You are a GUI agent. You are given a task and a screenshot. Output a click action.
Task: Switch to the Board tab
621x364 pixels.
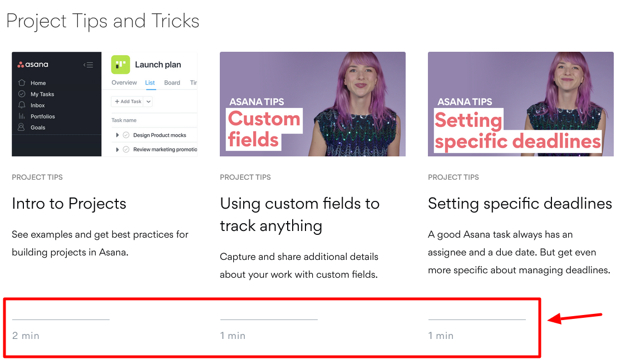point(172,82)
